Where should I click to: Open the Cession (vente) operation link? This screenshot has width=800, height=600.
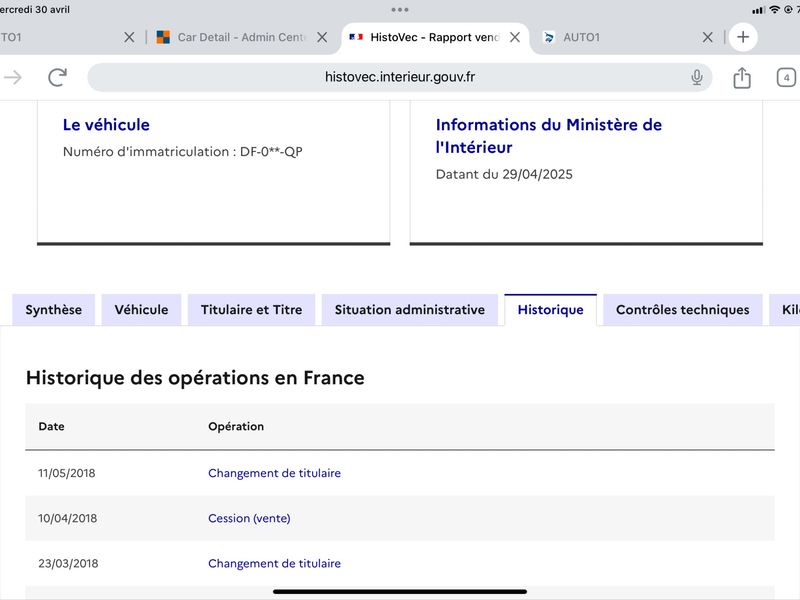tap(249, 518)
